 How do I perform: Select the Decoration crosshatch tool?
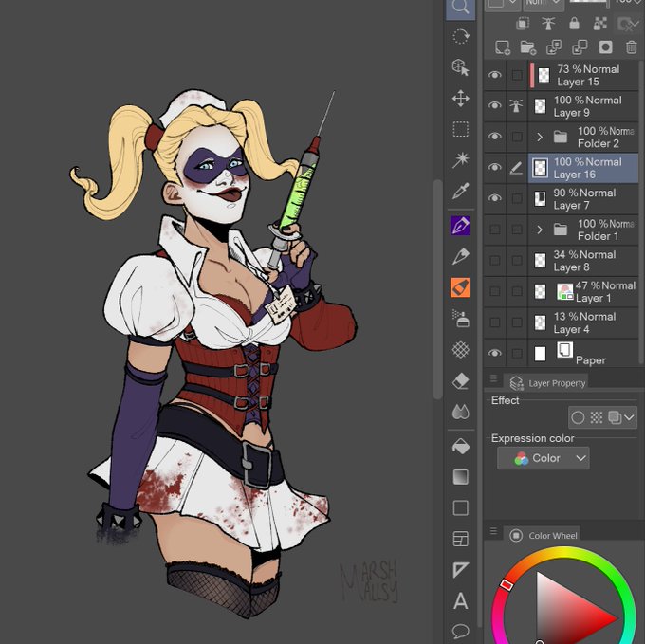click(460, 350)
